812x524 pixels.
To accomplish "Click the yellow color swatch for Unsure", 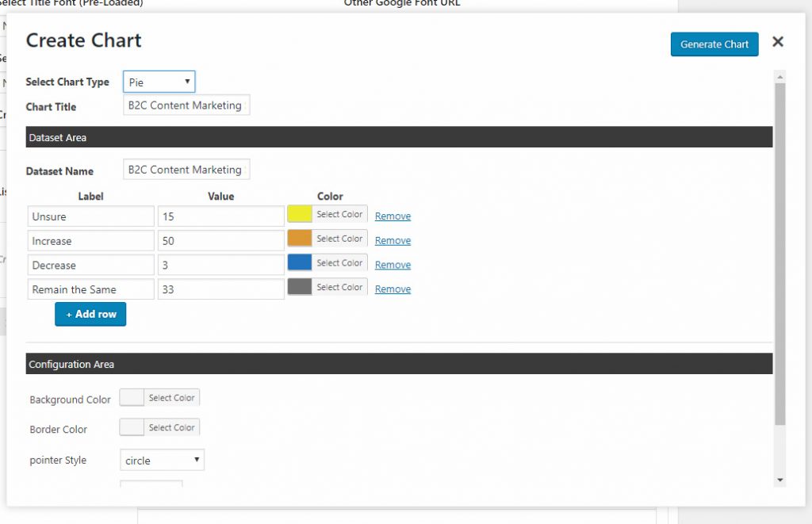I will (300, 215).
